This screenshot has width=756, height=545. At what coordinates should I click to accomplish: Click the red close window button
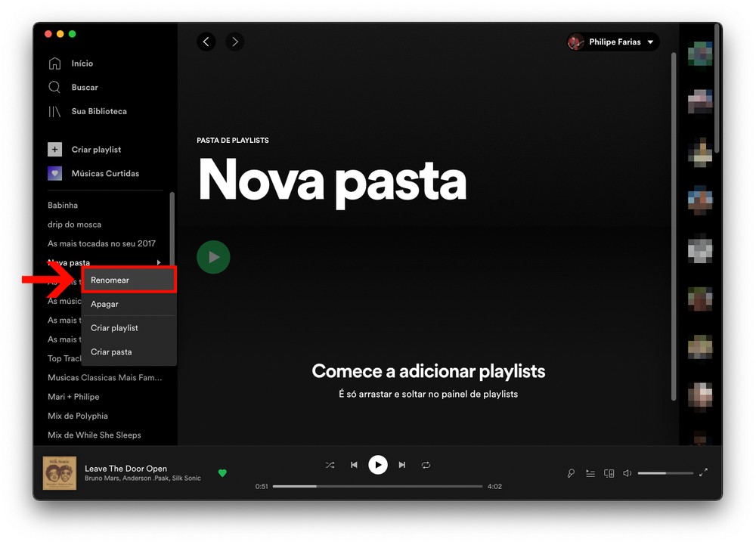tap(48, 34)
